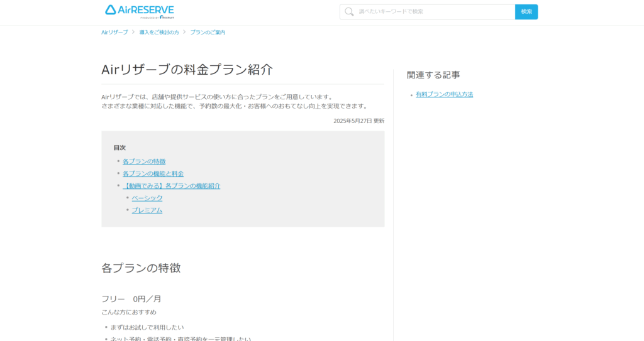The width and height of the screenshot is (644, 341).
Task: Jump to 各プランの機能と料金 section link
Action: (x=153, y=174)
